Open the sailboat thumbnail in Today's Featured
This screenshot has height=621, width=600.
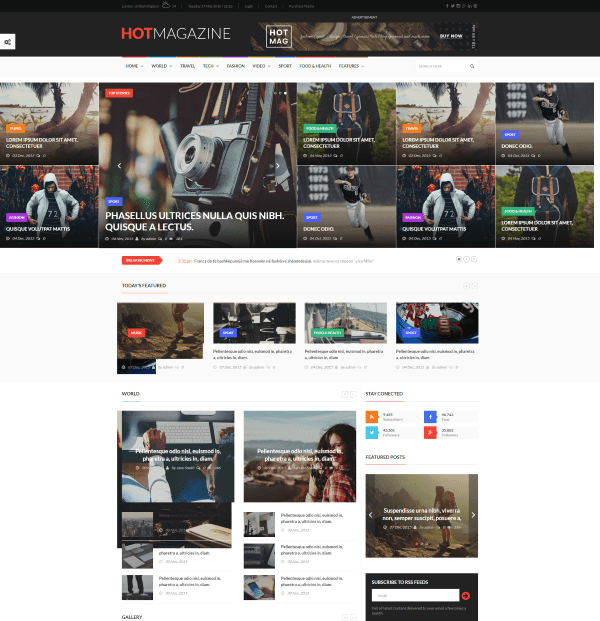click(345, 323)
